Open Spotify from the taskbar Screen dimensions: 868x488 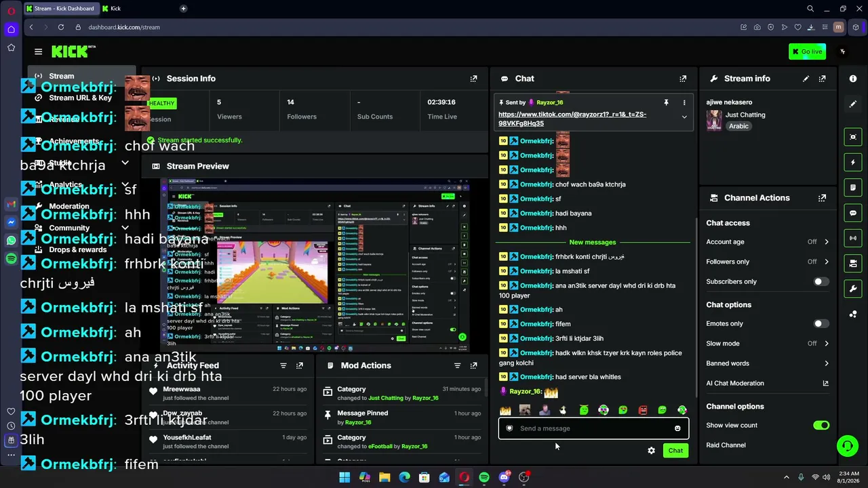click(484, 477)
